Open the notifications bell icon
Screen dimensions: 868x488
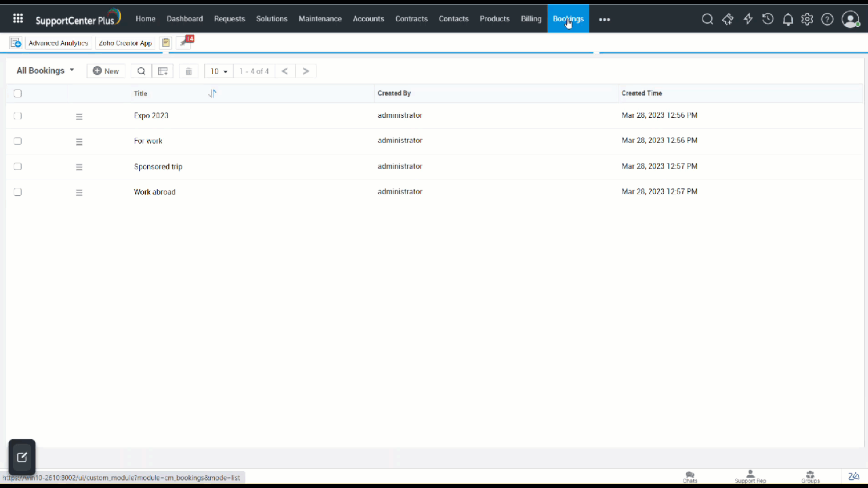click(787, 19)
